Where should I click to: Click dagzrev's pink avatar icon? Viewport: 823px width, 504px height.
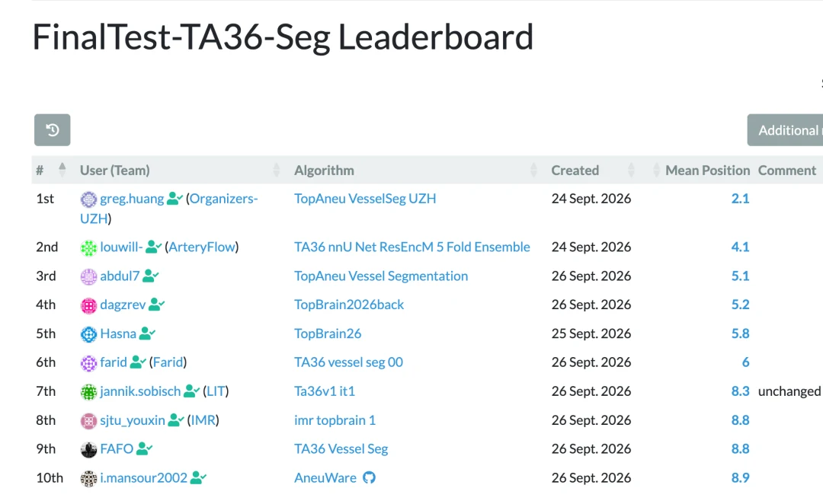pos(88,305)
